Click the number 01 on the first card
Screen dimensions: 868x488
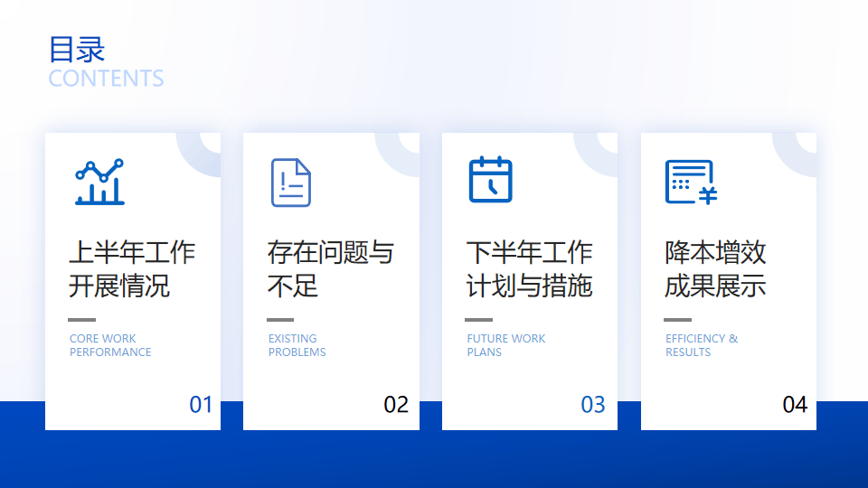pos(201,405)
